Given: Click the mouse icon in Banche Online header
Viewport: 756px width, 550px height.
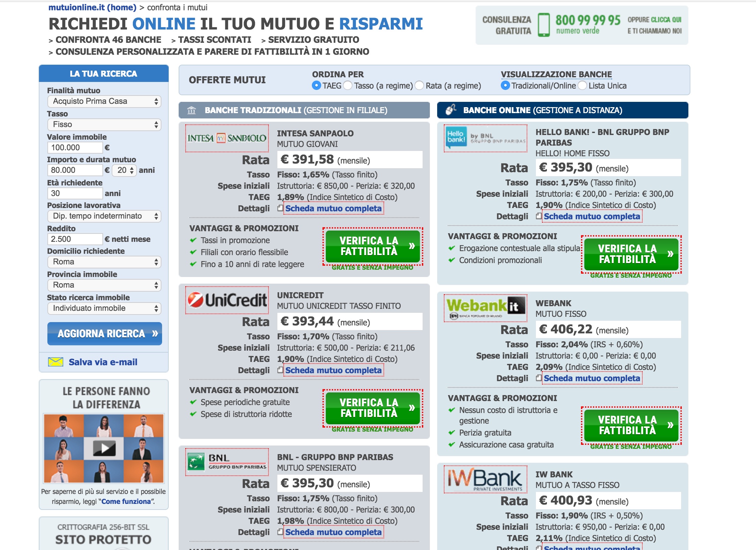Looking at the screenshot, I should [x=451, y=109].
